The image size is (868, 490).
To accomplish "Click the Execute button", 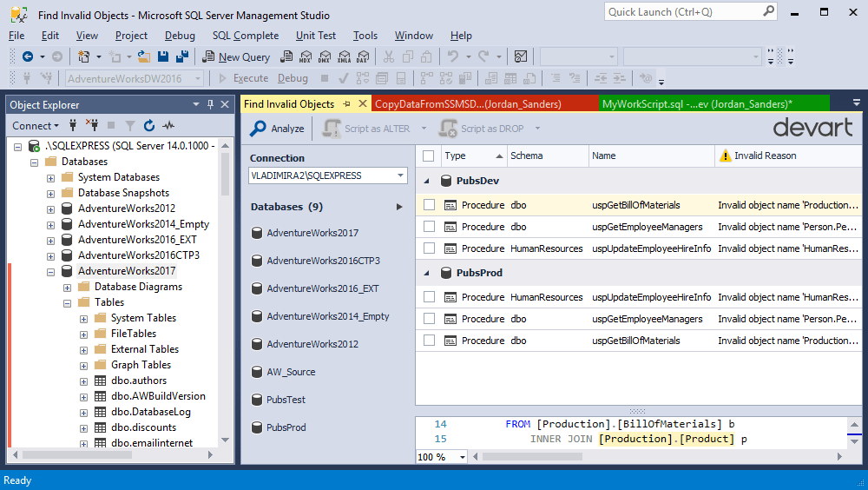I will (x=243, y=79).
